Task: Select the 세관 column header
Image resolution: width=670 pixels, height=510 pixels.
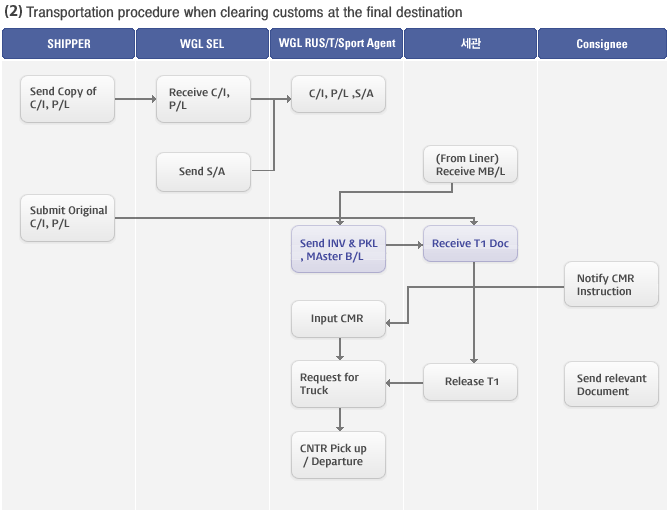Action: tap(470, 44)
